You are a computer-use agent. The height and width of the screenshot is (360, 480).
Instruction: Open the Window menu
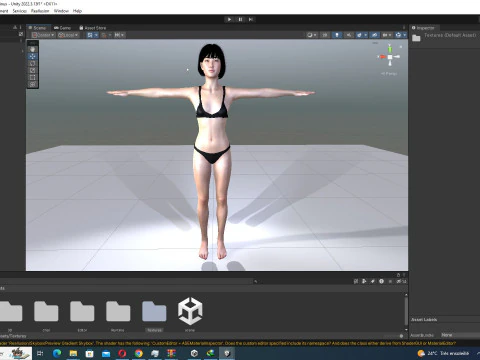click(x=61, y=11)
